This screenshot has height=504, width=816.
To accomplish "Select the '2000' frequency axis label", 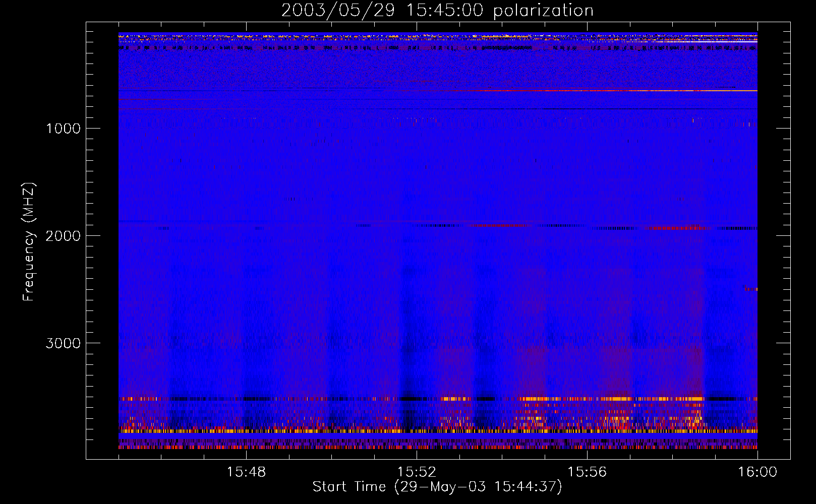I will click(x=63, y=236).
